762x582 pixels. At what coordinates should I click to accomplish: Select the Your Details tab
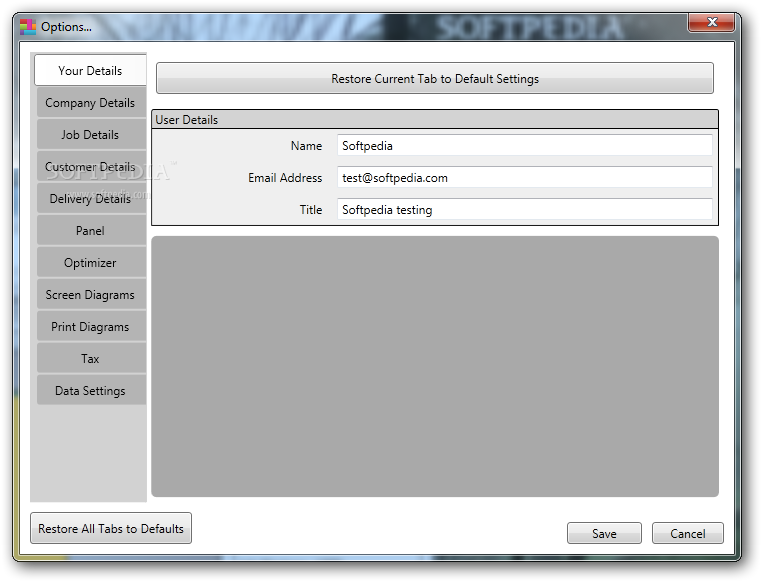coord(90,70)
